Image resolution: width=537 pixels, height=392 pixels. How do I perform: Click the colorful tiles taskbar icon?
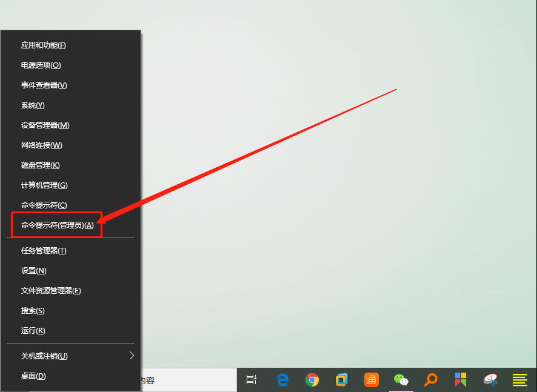tap(460, 380)
